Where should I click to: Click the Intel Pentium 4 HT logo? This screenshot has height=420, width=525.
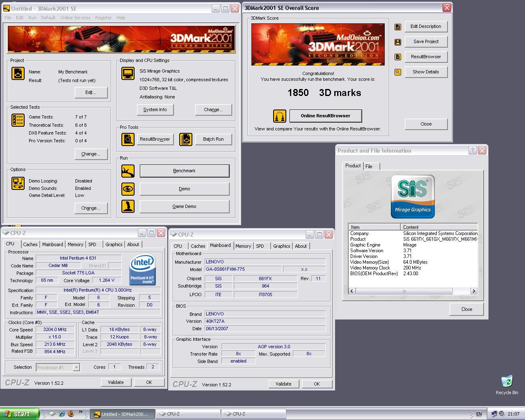point(142,269)
